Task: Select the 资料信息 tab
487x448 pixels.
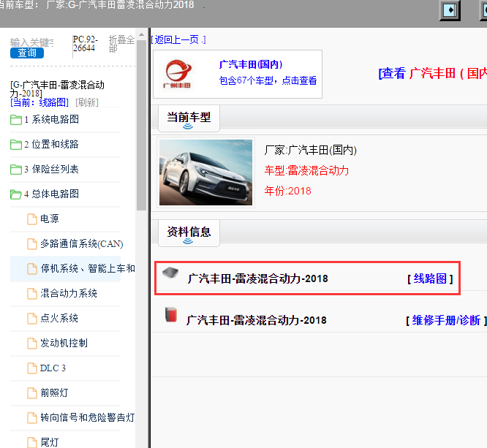Action: coord(189,233)
